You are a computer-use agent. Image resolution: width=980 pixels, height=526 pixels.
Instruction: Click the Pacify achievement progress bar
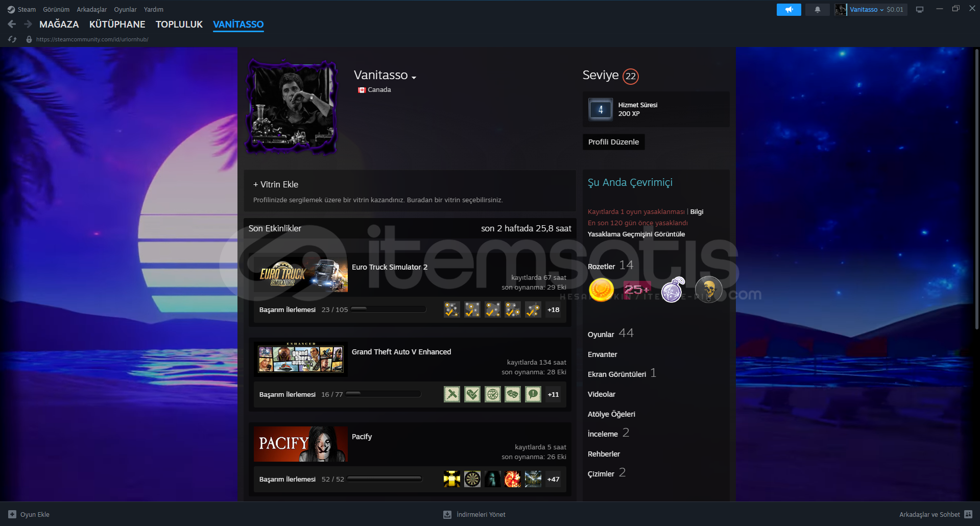click(385, 479)
